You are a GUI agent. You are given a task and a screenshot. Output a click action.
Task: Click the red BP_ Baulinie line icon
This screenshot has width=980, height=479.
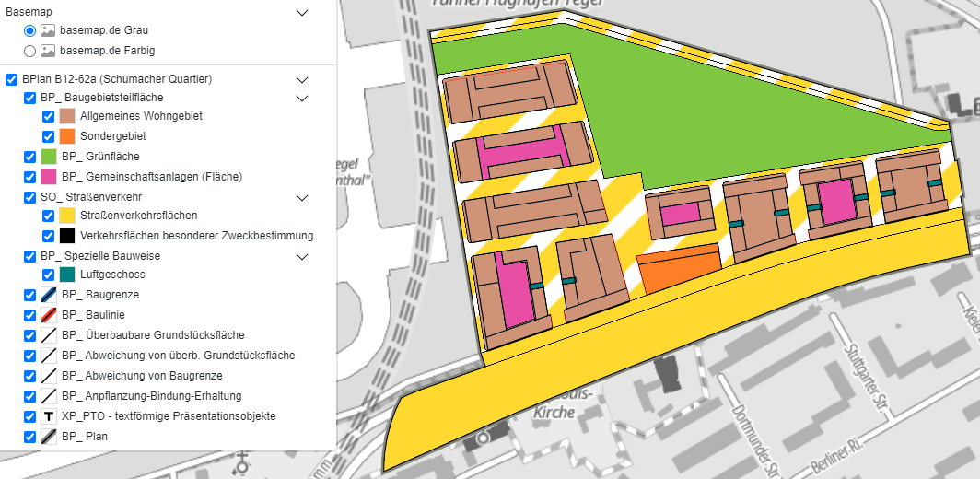point(49,315)
